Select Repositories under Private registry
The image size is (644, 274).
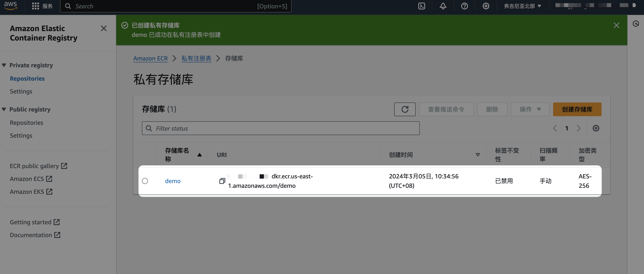tap(27, 78)
